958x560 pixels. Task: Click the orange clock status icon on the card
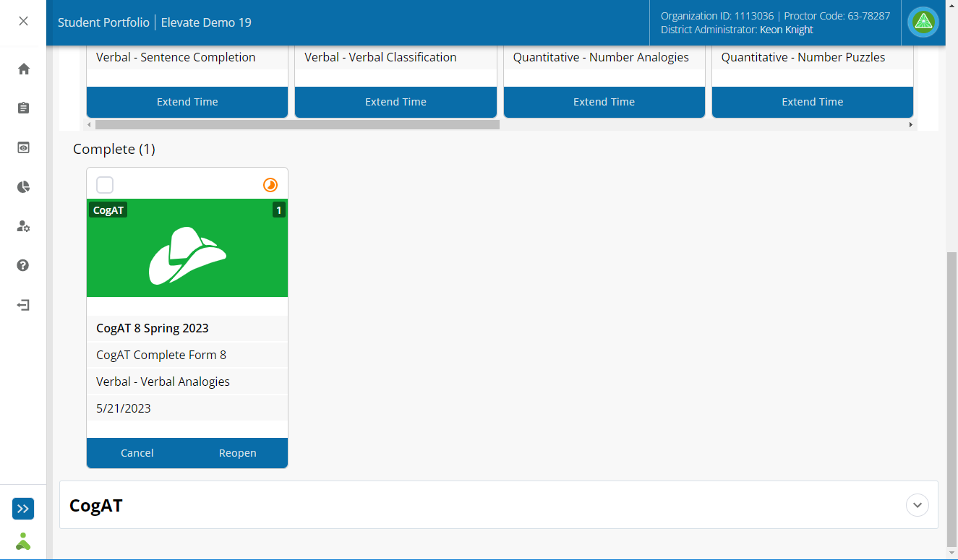[x=270, y=185]
